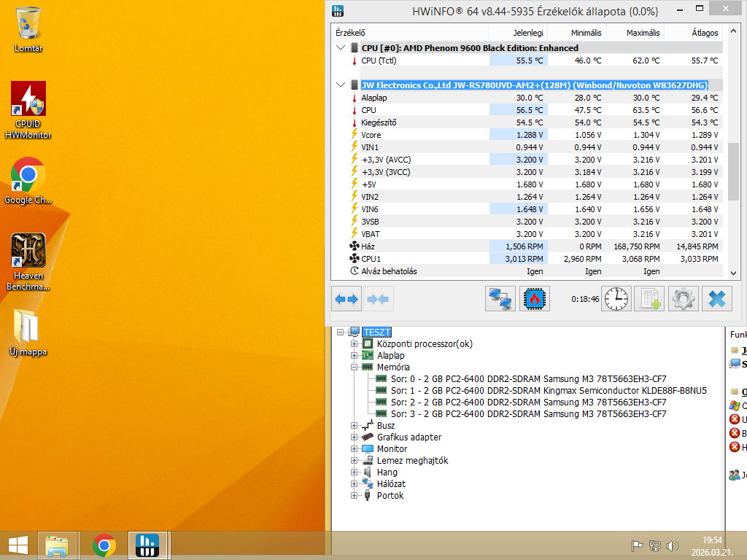Select Sor: 2 Samsung memory module row
This screenshot has height=560, width=747.
pos(528,402)
